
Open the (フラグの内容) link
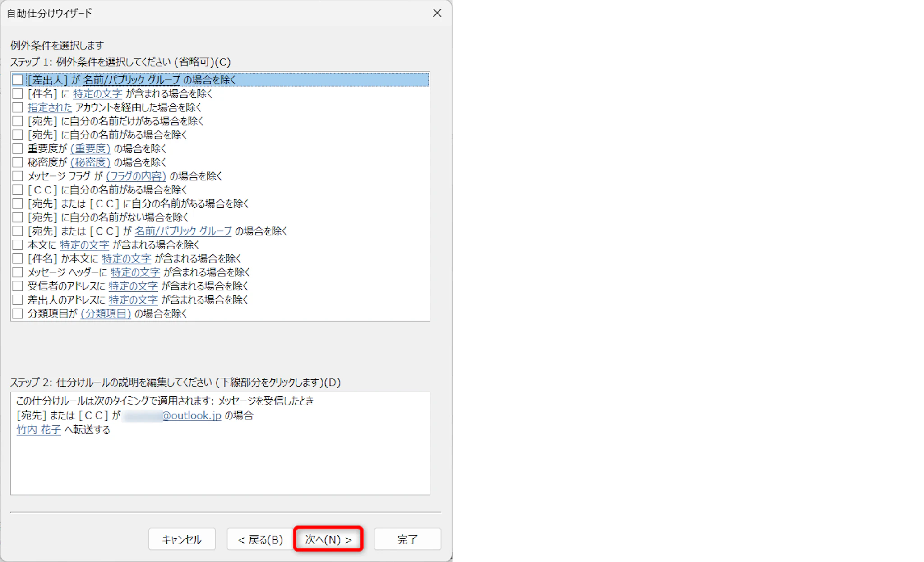[136, 176]
